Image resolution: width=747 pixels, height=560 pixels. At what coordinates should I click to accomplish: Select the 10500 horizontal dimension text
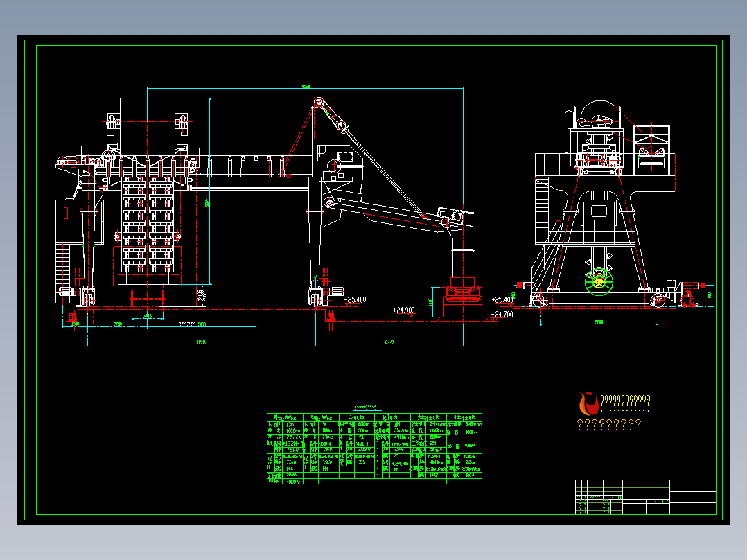pos(202,342)
